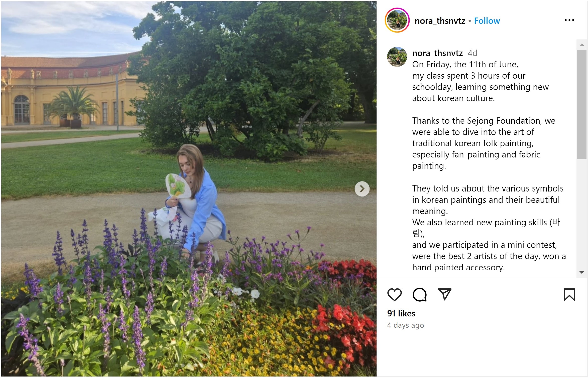The width and height of the screenshot is (588, 378).
Task: Open the nora_thsnvtz profile from the header username
Action: [440, 21]
